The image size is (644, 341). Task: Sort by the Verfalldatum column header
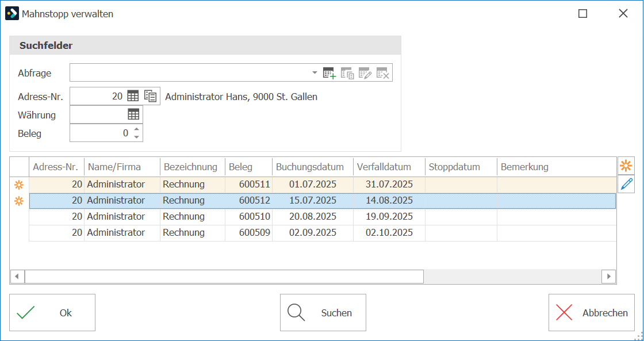click(x=389, y=167)
